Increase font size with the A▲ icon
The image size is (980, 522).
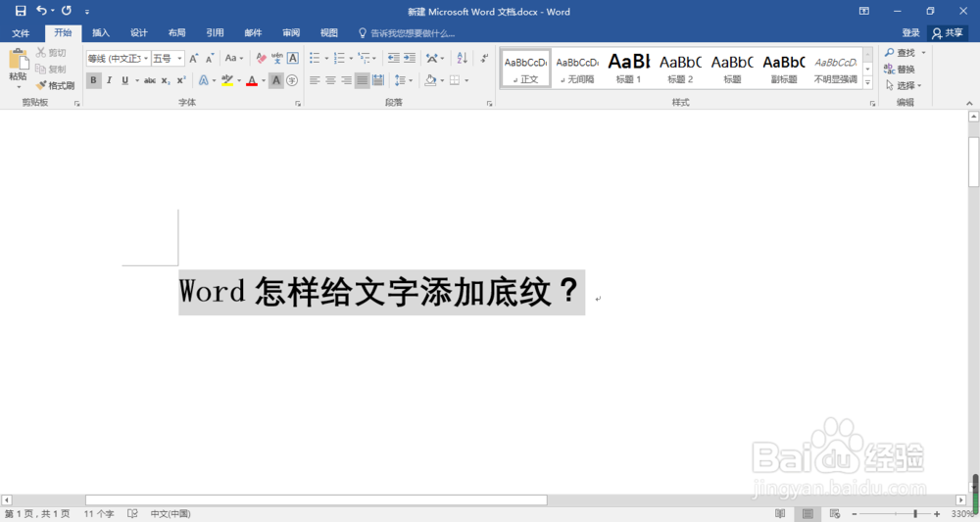(x=194, y=58)
